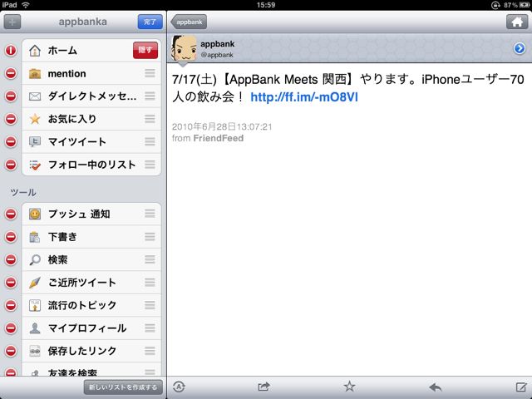
Task: Select the フォロー中のリスト item
Action: [x=91, y=165]
